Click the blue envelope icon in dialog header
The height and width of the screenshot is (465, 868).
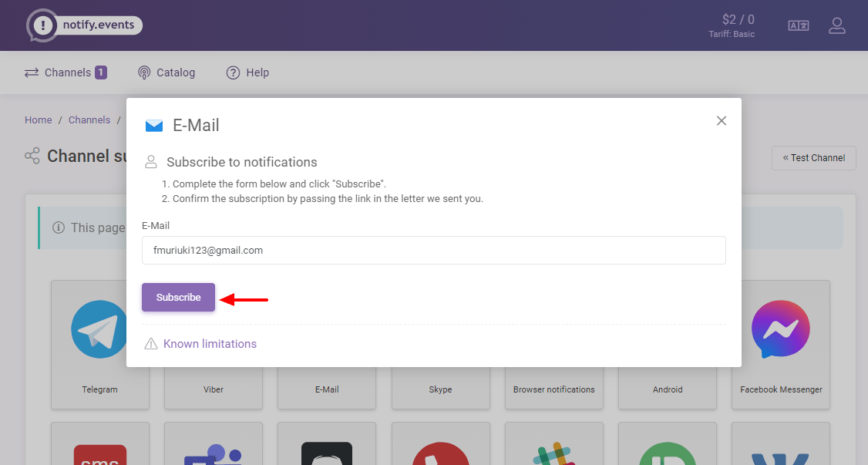point(154,126)
